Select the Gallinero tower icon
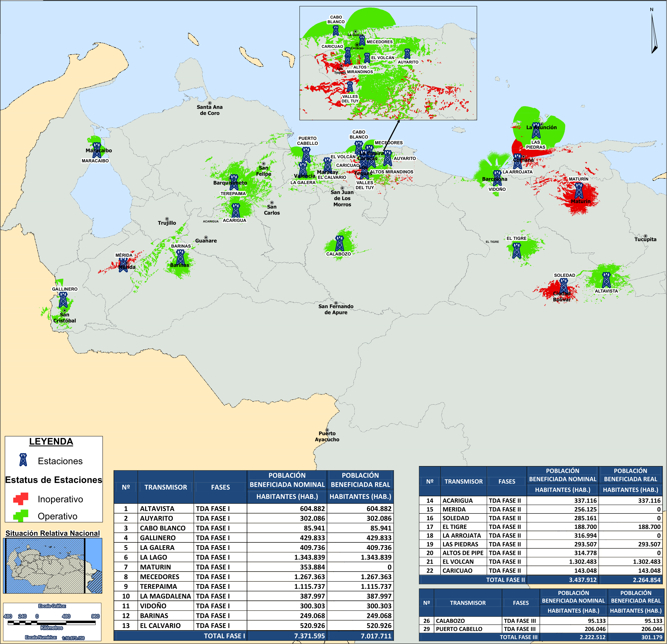Screen dimensions: 667x644 [63, 300]
